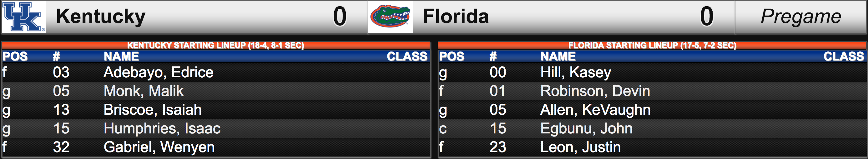Click the Kentucky team name

pos(100,17)
